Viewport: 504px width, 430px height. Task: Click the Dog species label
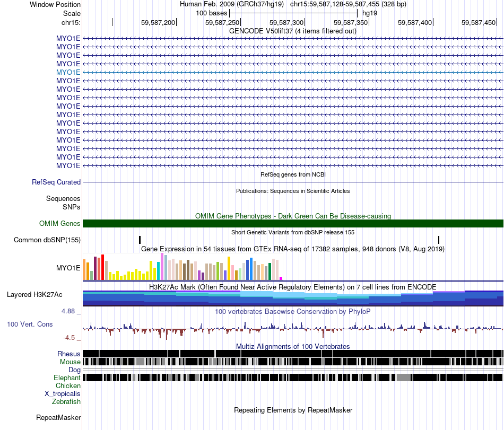(x=74, y=370)
